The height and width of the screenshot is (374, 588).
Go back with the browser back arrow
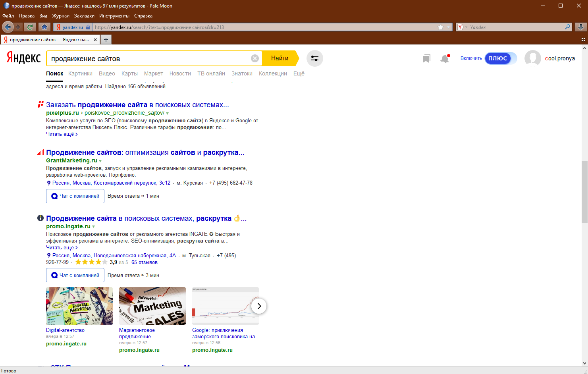click(x=8, y=27)
